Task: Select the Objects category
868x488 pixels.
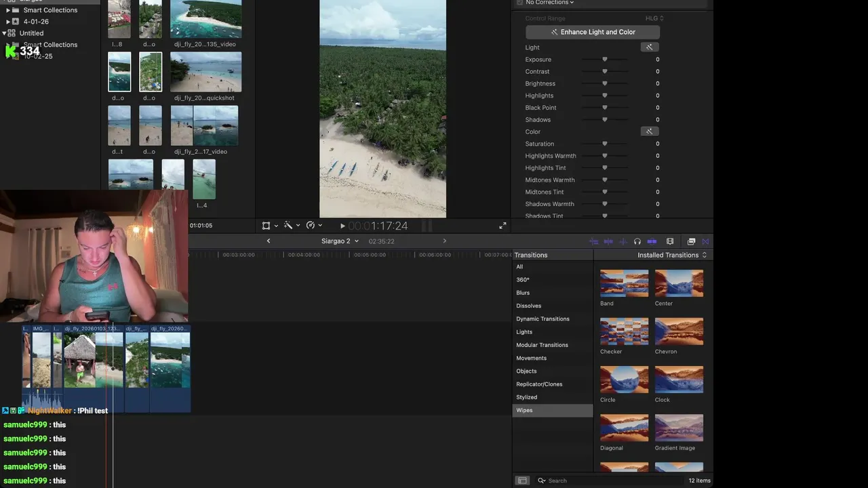Action: tap(553, 371)
